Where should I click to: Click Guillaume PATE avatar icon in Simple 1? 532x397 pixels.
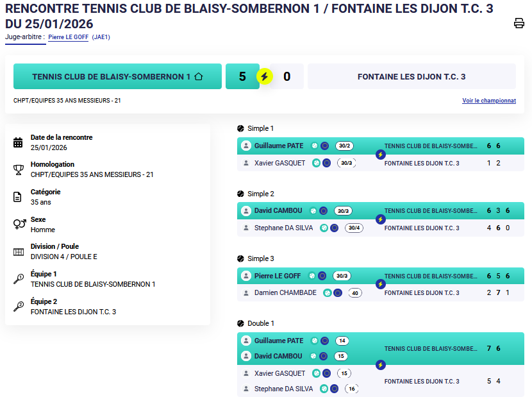coord(245,146)
